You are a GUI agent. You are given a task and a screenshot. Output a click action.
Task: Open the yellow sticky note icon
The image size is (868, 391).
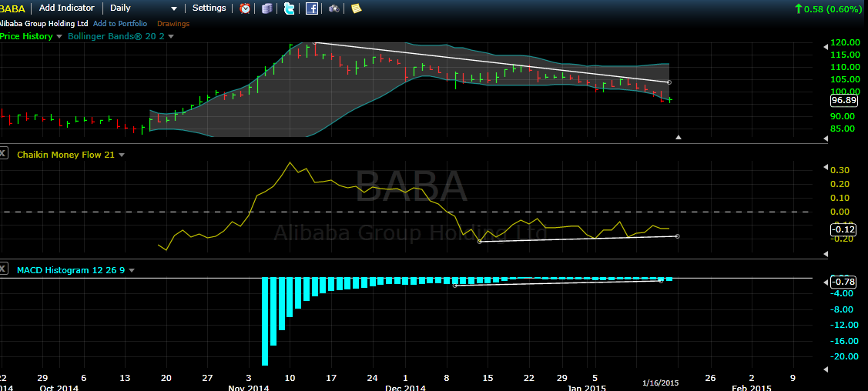(356, 8)
